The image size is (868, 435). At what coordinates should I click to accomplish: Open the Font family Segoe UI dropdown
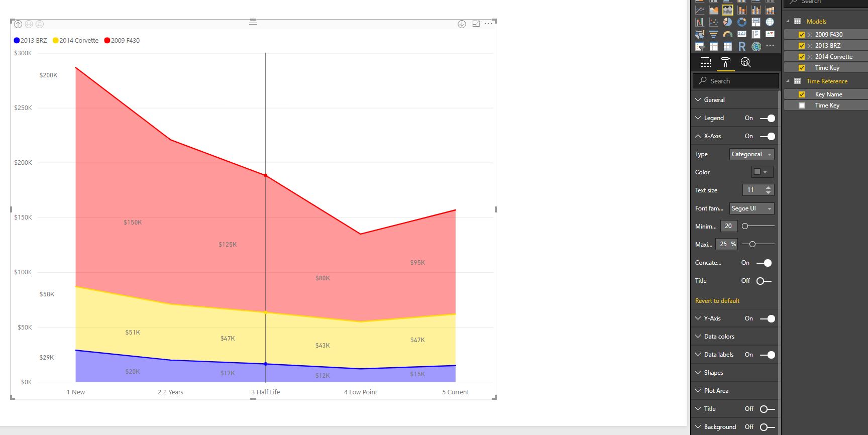(x=751, y=208)
